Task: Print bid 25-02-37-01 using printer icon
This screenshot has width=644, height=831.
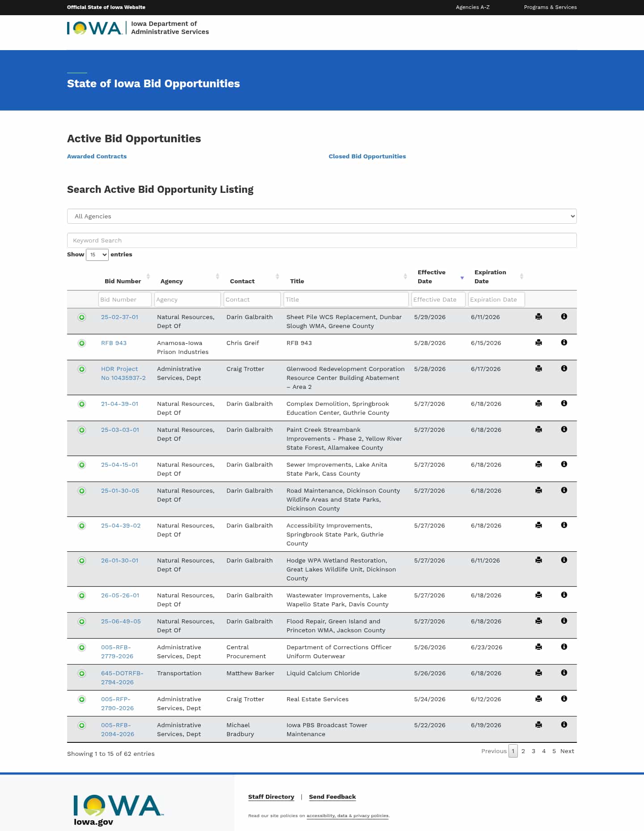Action: point(538,316)
